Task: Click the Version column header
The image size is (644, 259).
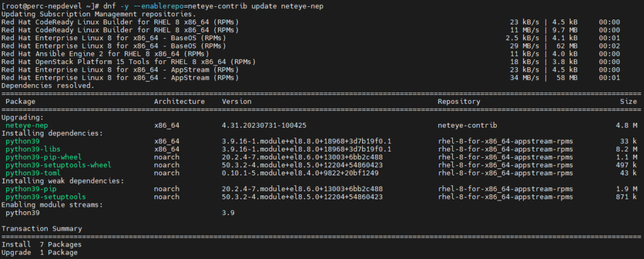Action: click(x=236, y=101)
